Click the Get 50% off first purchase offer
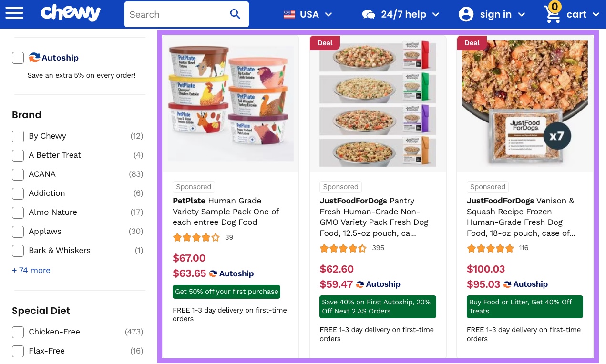The height and width of the screenshot is (364, 606). [226, 292]
